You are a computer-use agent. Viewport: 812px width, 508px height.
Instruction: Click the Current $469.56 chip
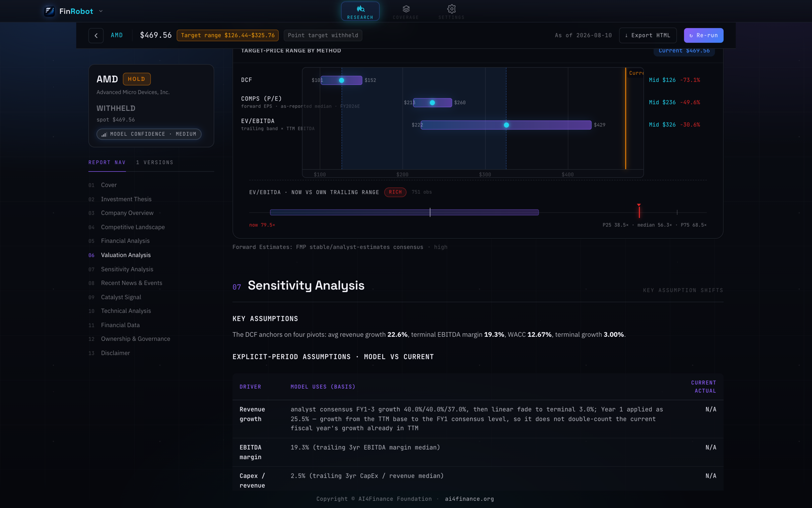tap(684, 51)
